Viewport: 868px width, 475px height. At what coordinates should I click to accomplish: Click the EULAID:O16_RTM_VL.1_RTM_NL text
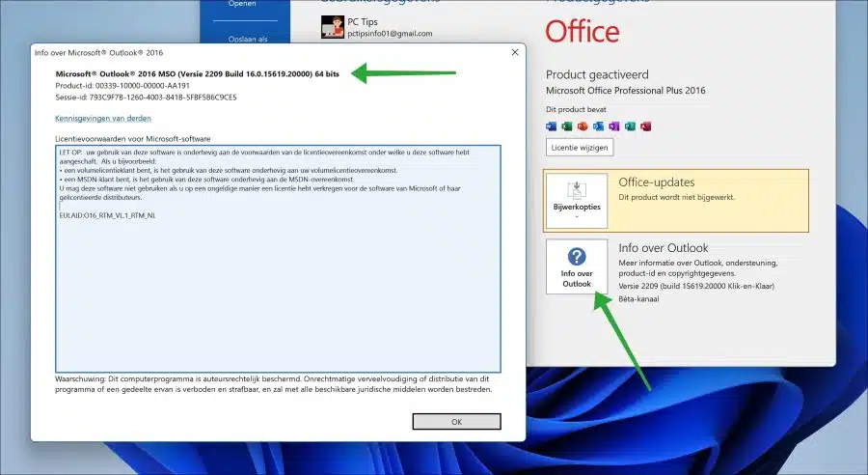click(x=107, y=215)
